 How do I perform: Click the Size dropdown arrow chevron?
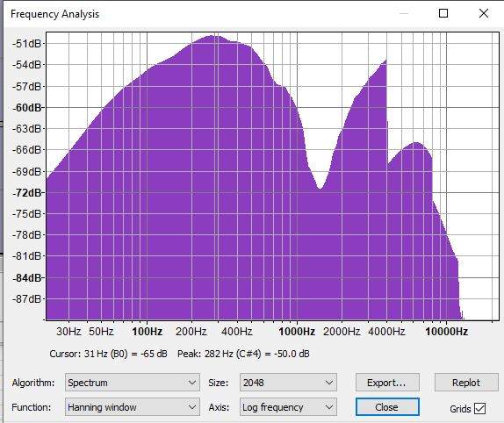[328, 383]
